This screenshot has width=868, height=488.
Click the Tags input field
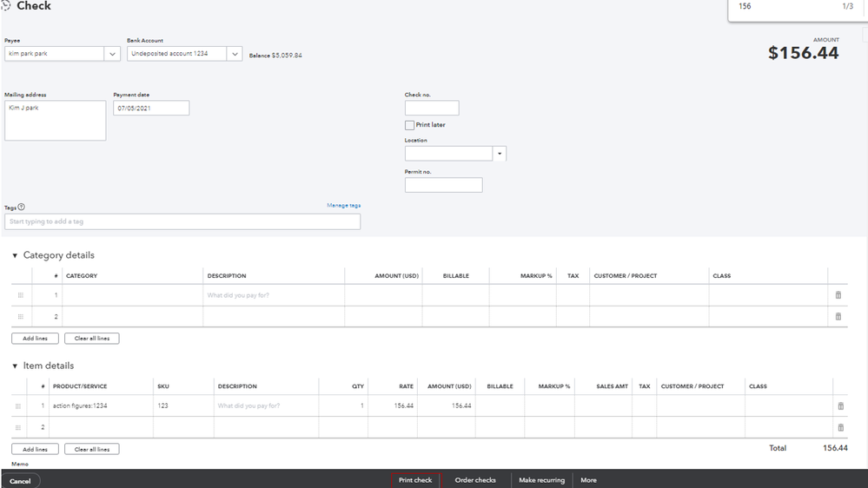click(x=182, y=221)
